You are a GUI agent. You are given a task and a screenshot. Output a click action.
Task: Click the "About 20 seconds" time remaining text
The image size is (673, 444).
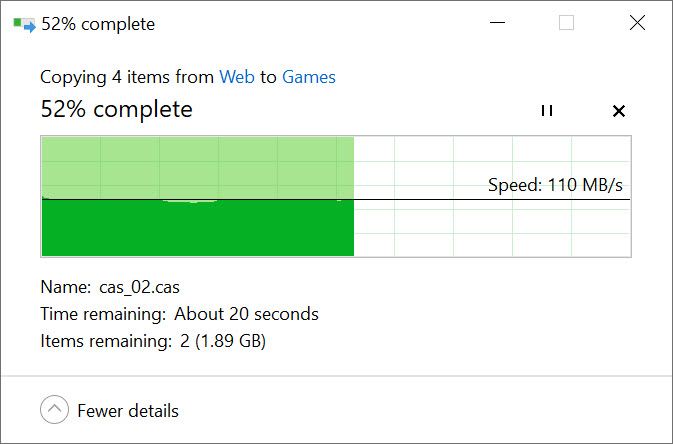point(246,314)
